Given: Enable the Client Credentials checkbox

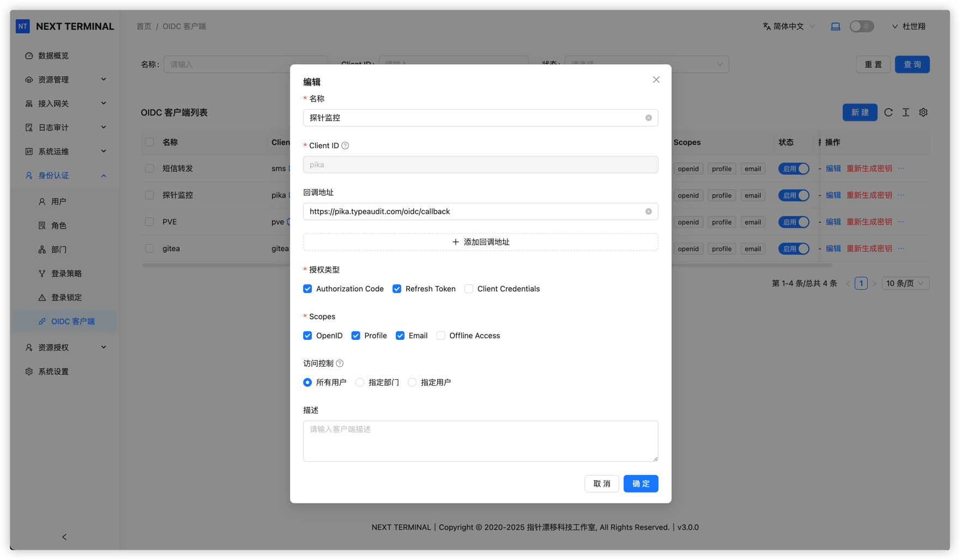Looking at the screenshot, I should tap(469, 289).
